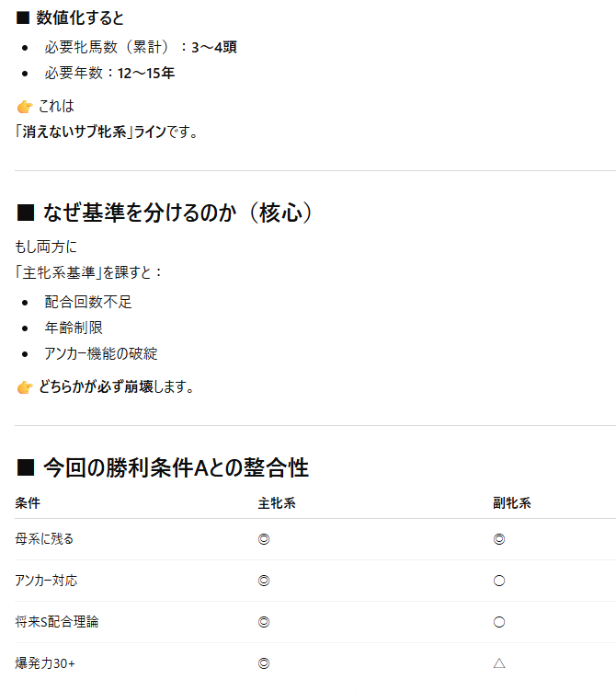Click the bullet item 配合回数不足

tap(88, 302)
